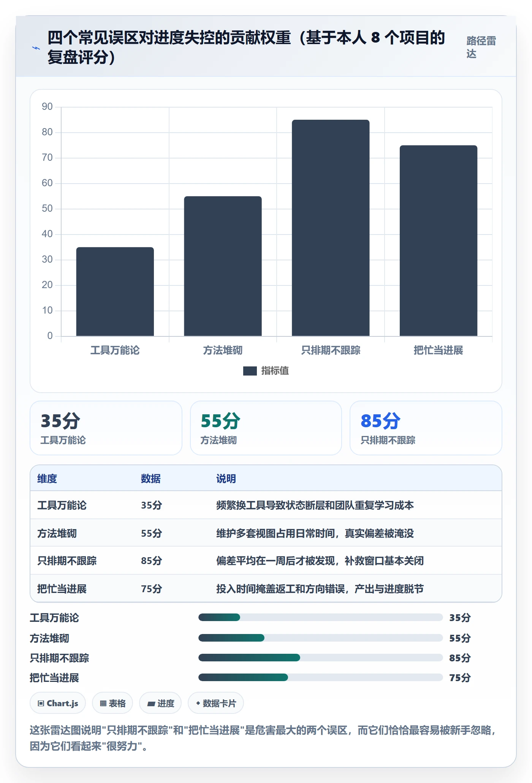Click description 频繁换工具导致状态断层和团队重复学习成本
Screen dimensions: 532x783
(315, 506)
